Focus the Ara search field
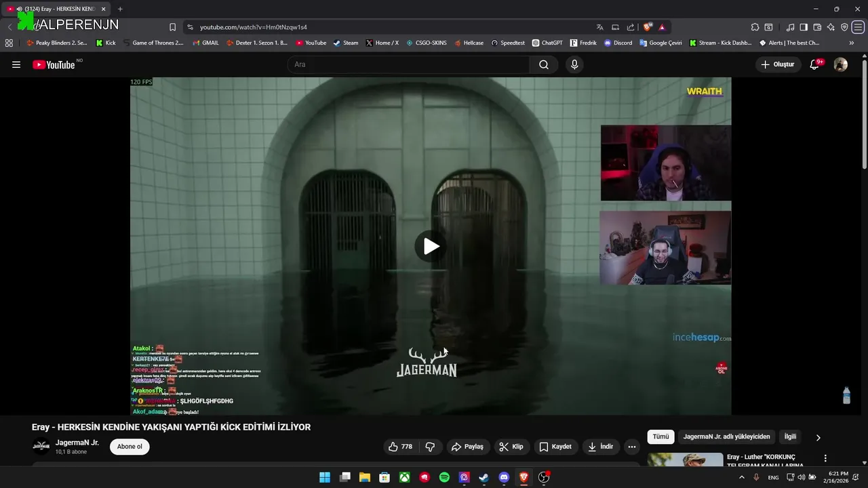This screenshot has height=488, width=868. (x=408, y=64)
